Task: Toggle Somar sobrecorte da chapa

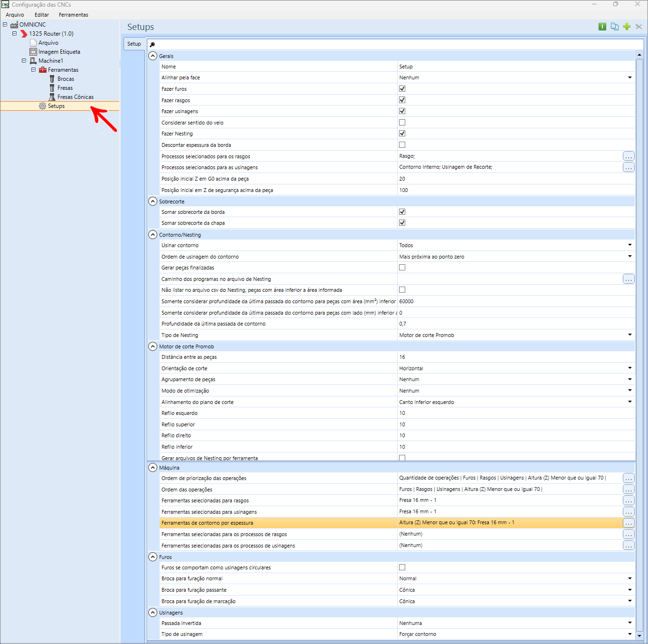Action: [x=402, y=223]
